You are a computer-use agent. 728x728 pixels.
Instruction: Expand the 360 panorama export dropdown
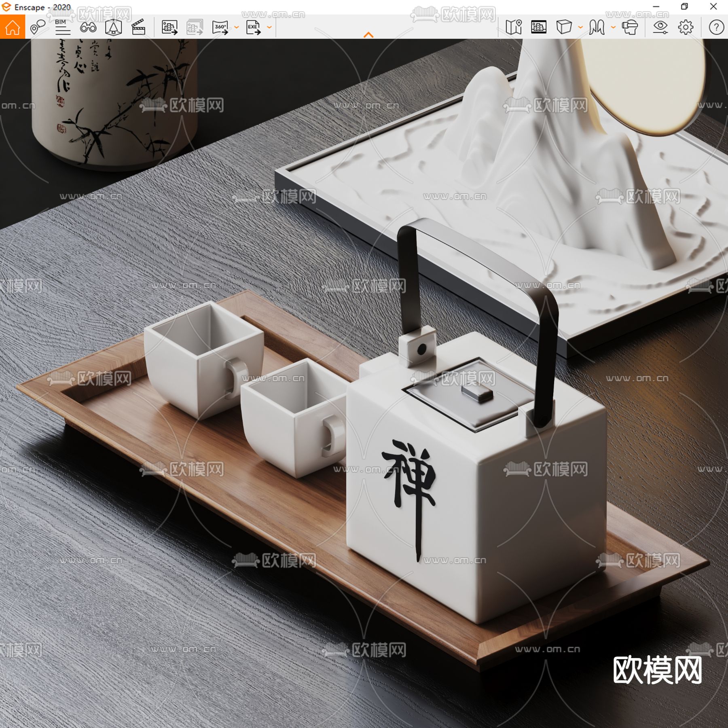[237, 28]
